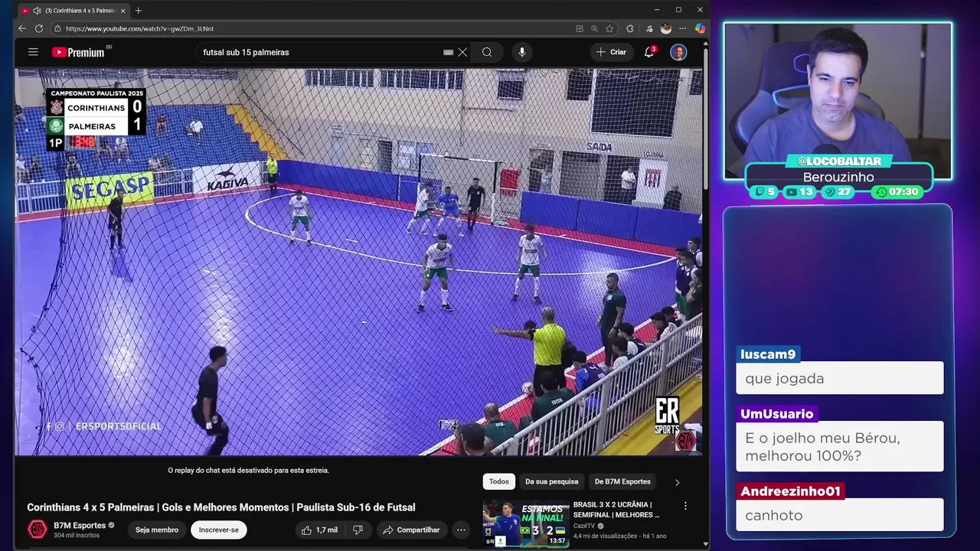Click the video title text Corinthians 4 x 5 Palmeiras
Image resolution: width=980 pixels, height=551 pixels.
point(221,507)
